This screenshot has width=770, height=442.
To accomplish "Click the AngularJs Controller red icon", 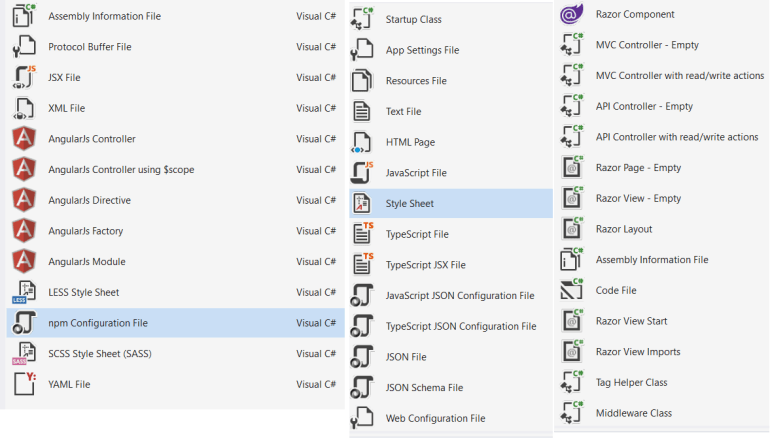I will (24, 138).
